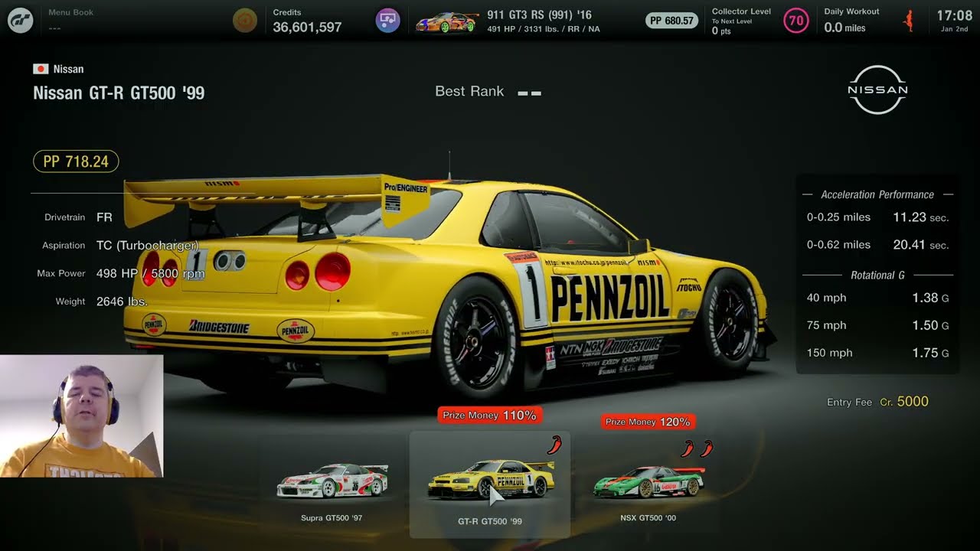Click the 498 HP max power value

coord(150,273)
